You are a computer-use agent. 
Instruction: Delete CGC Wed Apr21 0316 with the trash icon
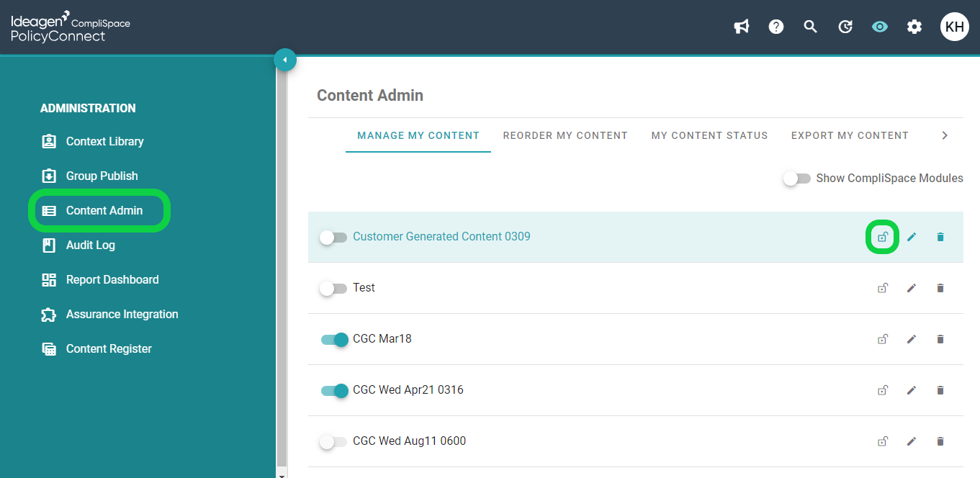[940, 390]
